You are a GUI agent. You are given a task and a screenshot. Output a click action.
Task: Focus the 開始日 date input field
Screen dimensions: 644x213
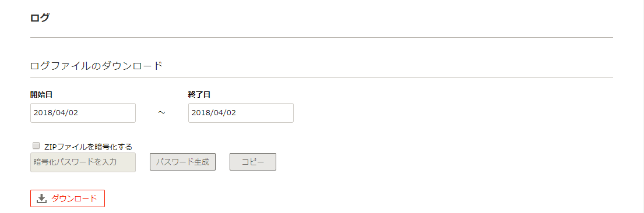[x=83, y=113]
